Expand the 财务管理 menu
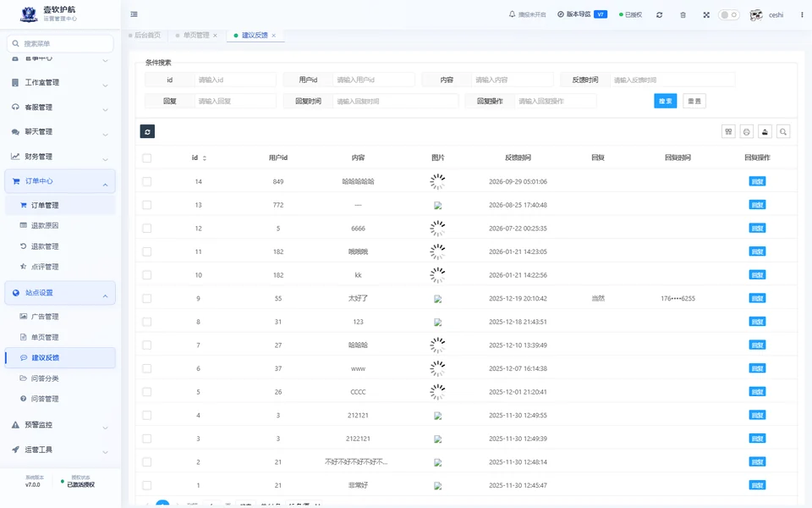The image size is (812, 508). point(60,157)
